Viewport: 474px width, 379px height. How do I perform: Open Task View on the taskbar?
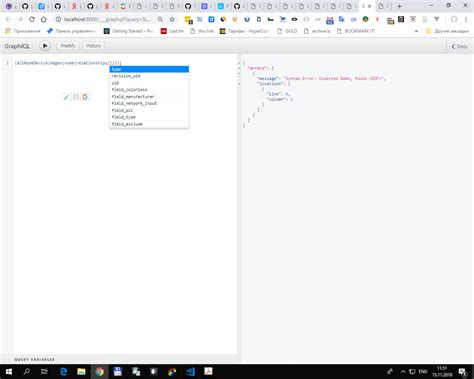tap(44, 371)
